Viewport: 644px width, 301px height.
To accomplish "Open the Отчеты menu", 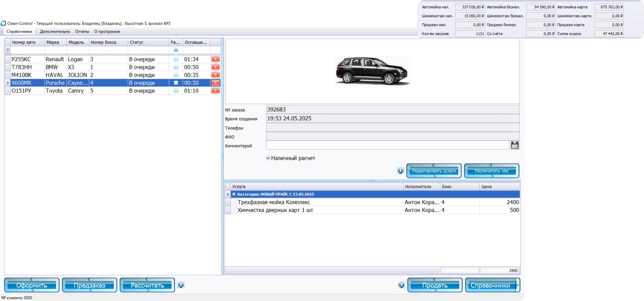I will tap(82, 31).
